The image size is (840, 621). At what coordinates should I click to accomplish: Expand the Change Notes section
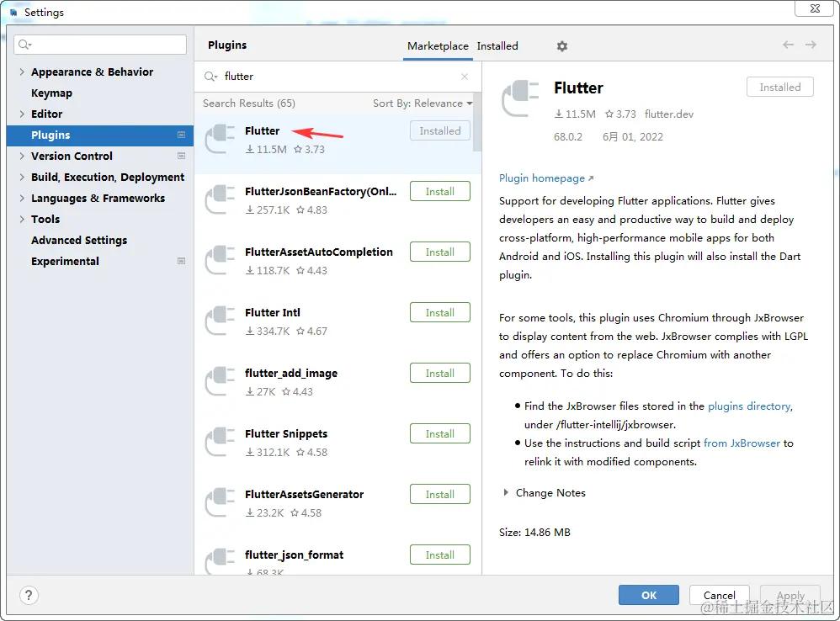click(x=506, y=492)
